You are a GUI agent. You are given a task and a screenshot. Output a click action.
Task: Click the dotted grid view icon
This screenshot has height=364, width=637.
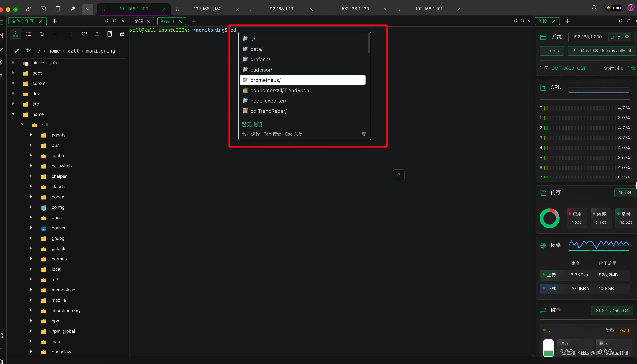coord(55,34)
